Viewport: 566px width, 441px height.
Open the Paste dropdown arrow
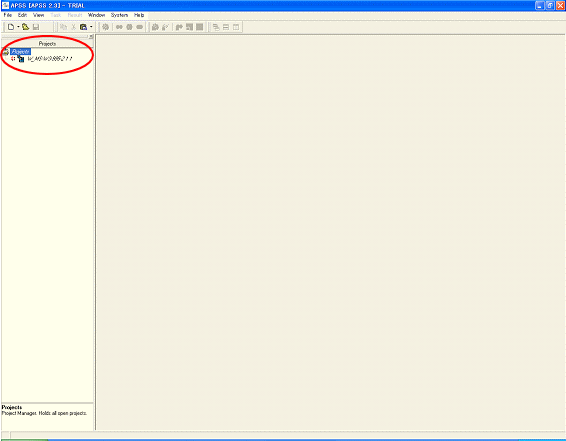pyautogui.click(x=91, y=27)
